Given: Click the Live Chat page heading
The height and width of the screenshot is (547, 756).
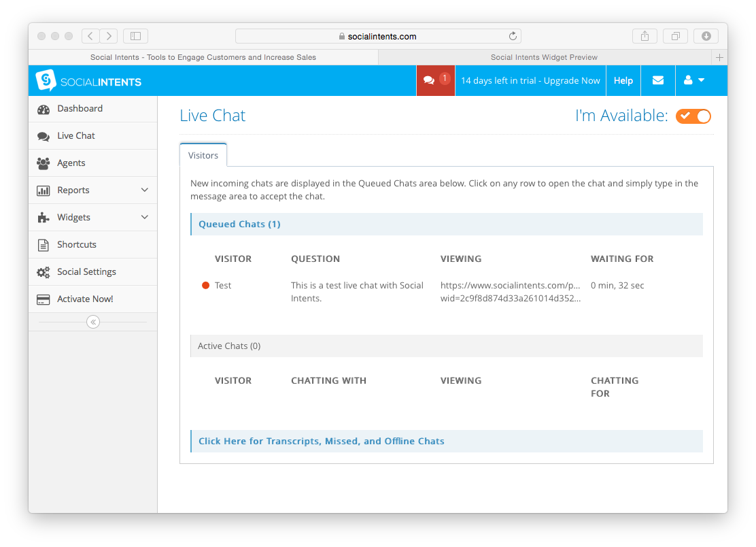Looking at the screenshot, I should [213, 116].
